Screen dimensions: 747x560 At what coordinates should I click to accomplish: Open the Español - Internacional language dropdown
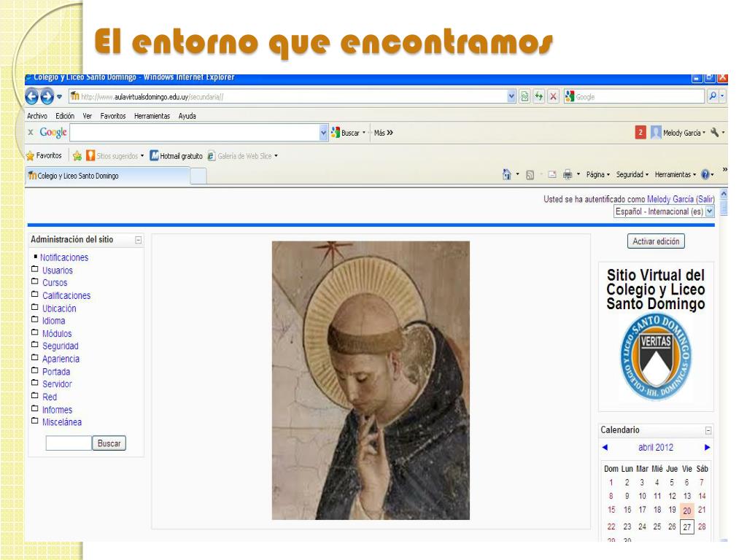664,211
